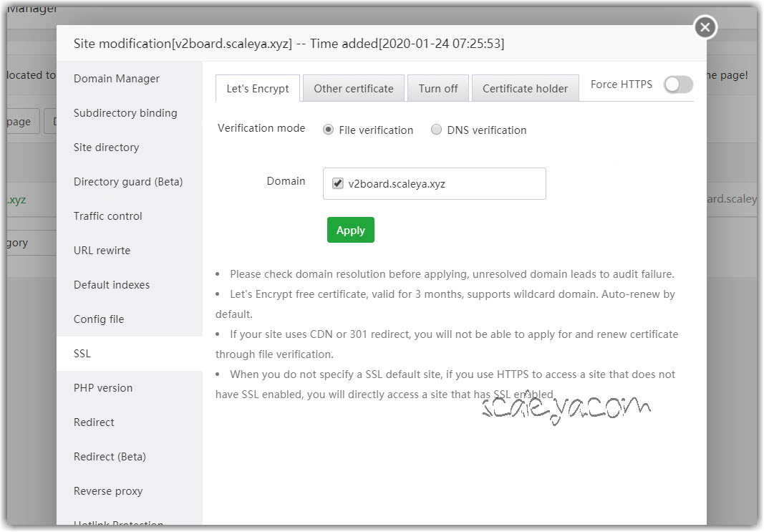This screenshot has width=764, height=532.
Task: Select PHP version in sidebar
Action: click(x=103, y=388)
